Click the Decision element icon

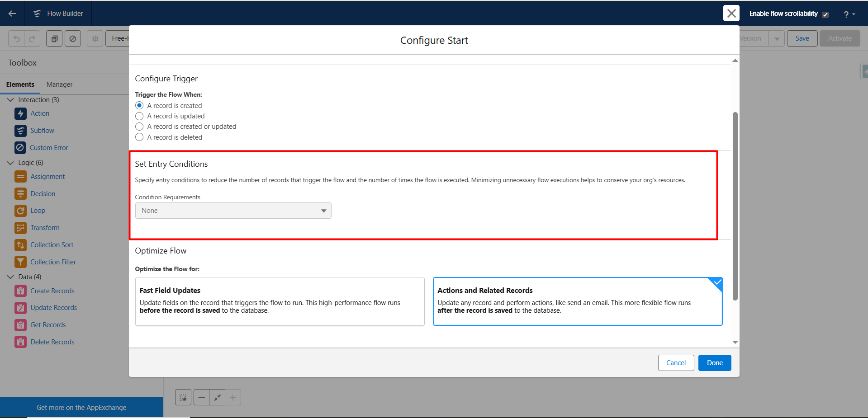pyautogui.click(x=20, y=194)
